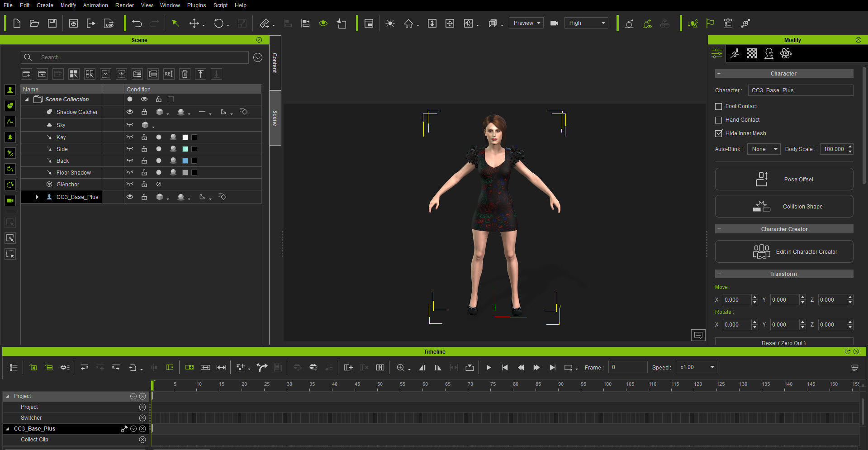Click the Scene Search field

pos(135,57)
